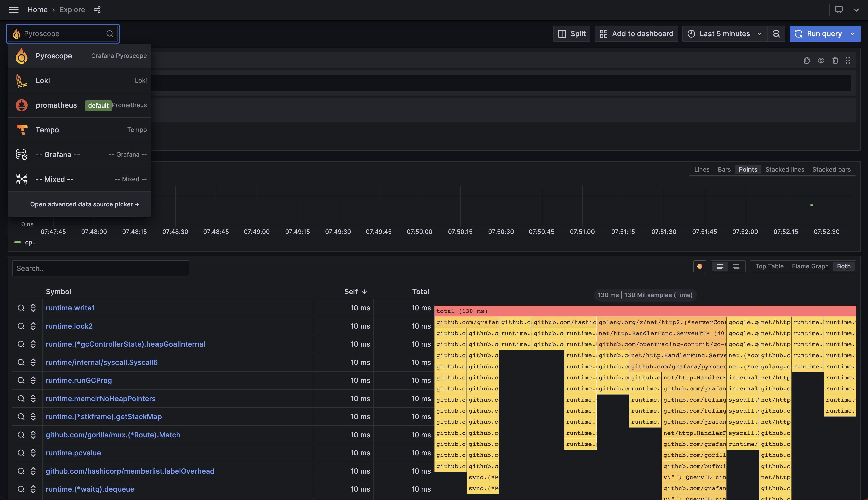
Task: Click the delete panel trash icon
Action: 835,60
